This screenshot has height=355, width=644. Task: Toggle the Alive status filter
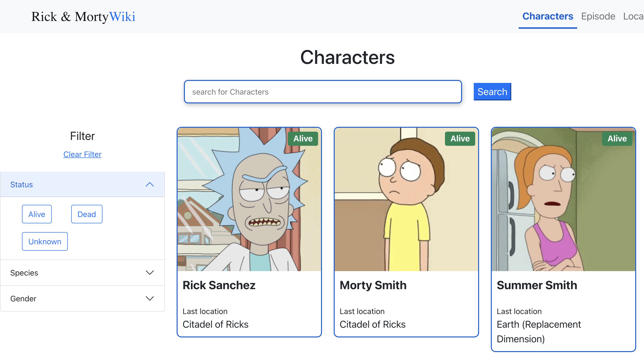point(37,214)
